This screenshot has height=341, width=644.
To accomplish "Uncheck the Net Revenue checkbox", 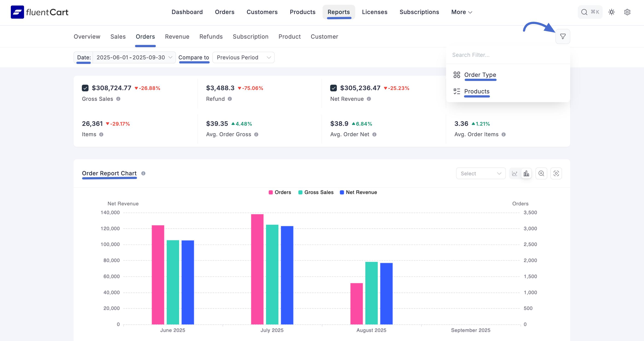I will pyautogui.click(x=333, y=88).
